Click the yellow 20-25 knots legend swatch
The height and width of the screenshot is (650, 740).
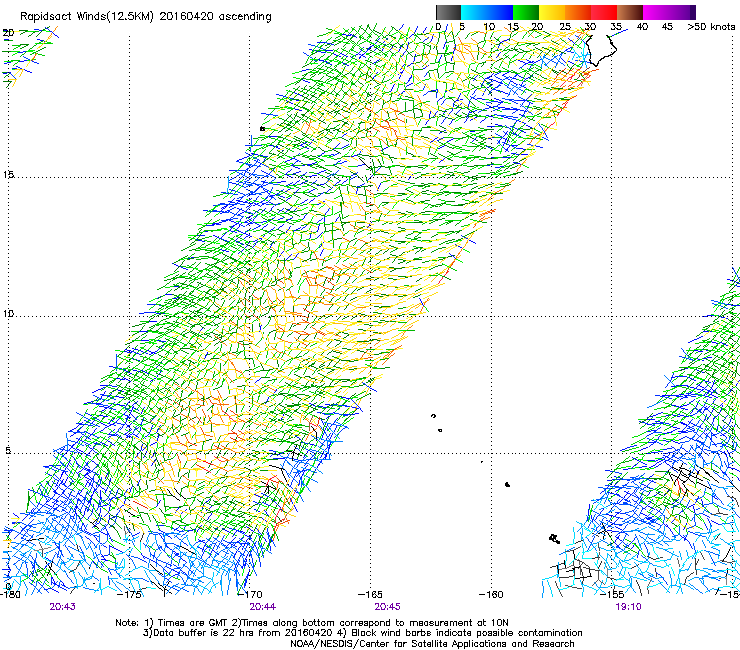552,12
